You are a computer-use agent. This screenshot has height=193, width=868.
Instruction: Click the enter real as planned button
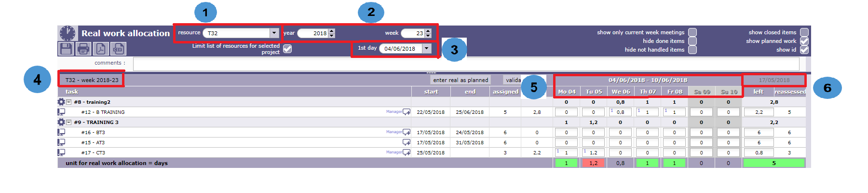click(x=461, y=80)
